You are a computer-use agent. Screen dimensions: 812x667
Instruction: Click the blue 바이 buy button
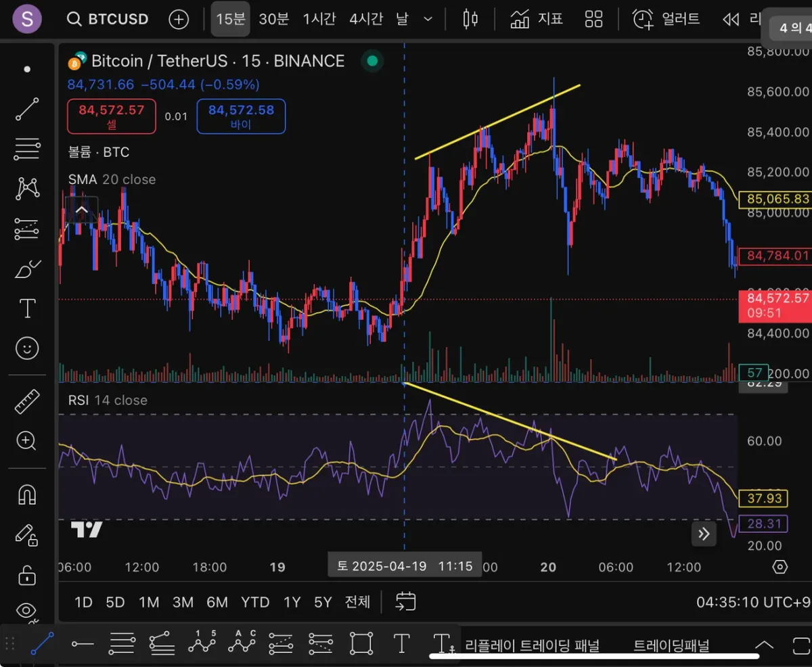coord(241,116)
